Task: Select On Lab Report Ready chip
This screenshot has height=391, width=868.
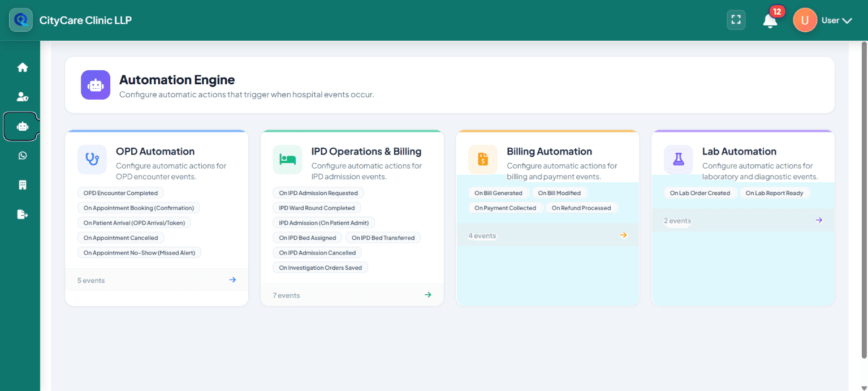Action: click(x=774, y=193)
